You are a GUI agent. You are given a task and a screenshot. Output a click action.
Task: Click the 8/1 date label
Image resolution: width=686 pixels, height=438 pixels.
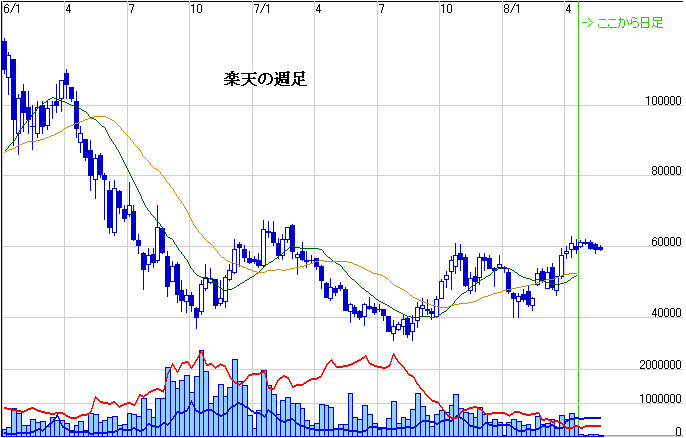(512, 9)
